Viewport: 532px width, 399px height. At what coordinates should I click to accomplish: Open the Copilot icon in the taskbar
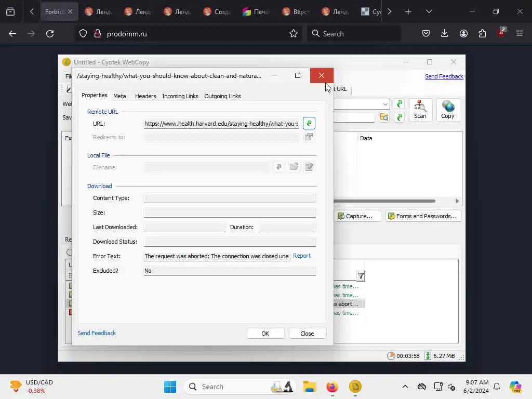[x=515, y=387]
